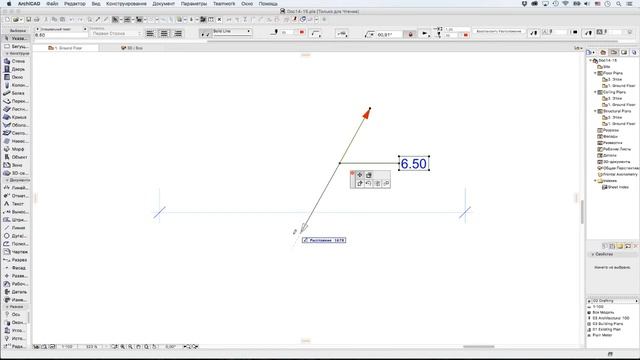Select the Объект (Object) tool
Image resolution: width=640 pixels, height=360 pixels.
coord(15,157)
